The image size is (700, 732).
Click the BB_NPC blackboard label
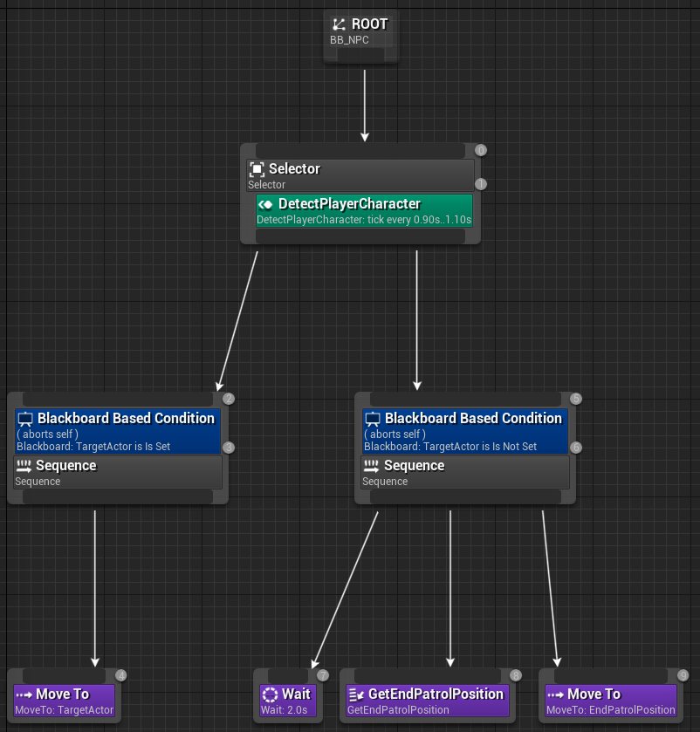click(x=349, y=39)
